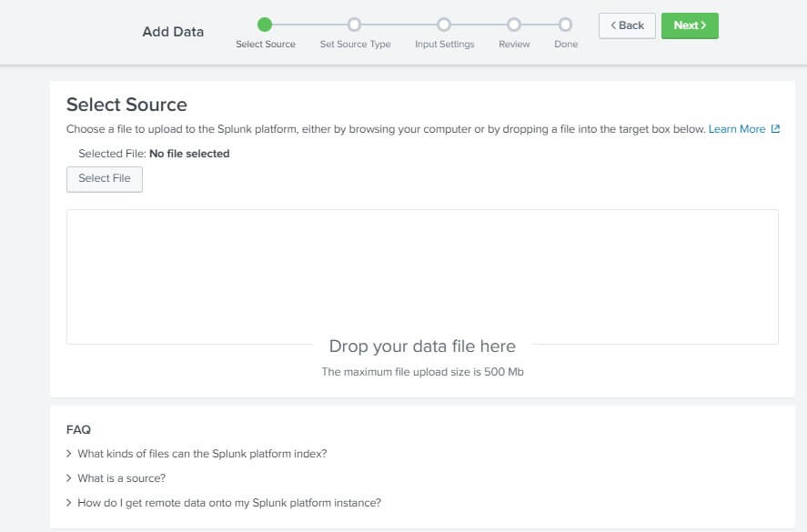Open the Learn More link

(737, 129)
